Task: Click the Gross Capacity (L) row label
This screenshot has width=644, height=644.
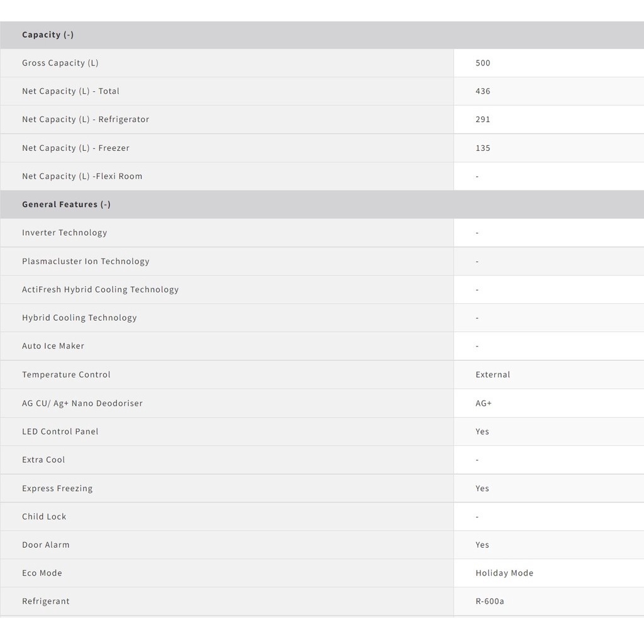Action: tap(60, 63)
